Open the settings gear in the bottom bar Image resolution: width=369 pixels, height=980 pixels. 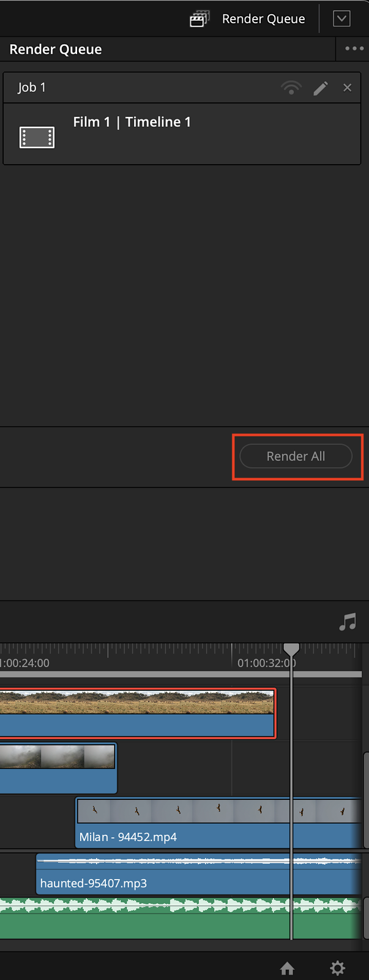[337, 968]
